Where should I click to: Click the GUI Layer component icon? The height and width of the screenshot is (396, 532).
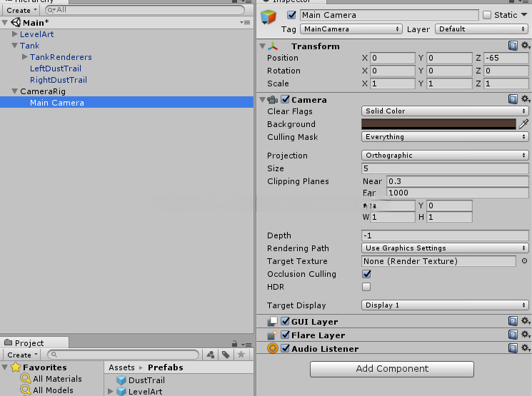click(x=272, y=321)
